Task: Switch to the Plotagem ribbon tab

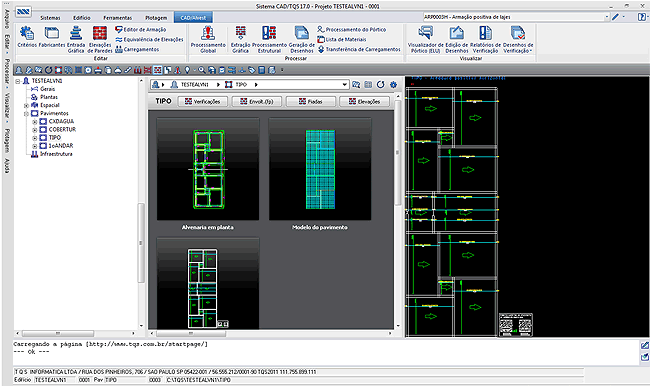Action: pyautogui.click(x=156, y=18)
